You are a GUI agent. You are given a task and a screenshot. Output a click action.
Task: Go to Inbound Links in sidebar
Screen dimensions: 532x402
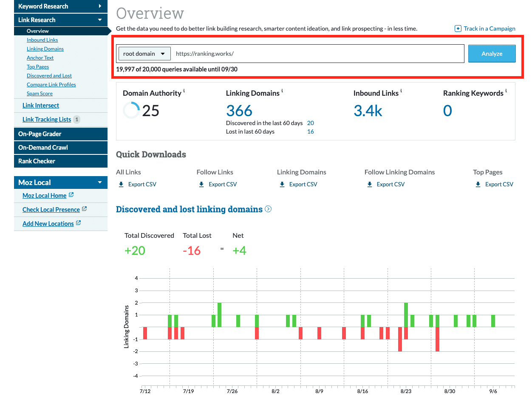(42, 40)
